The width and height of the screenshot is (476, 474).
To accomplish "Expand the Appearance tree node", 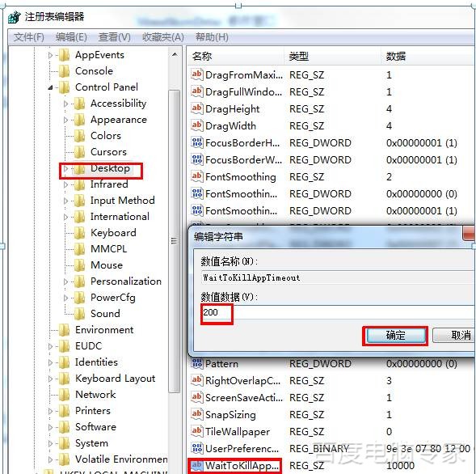I will (65, 120).
